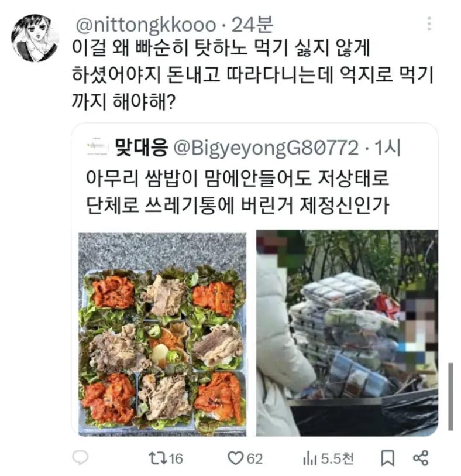Open the view analytics bar chart icon
Screen dimensions: 461x476
pos(309,458)
